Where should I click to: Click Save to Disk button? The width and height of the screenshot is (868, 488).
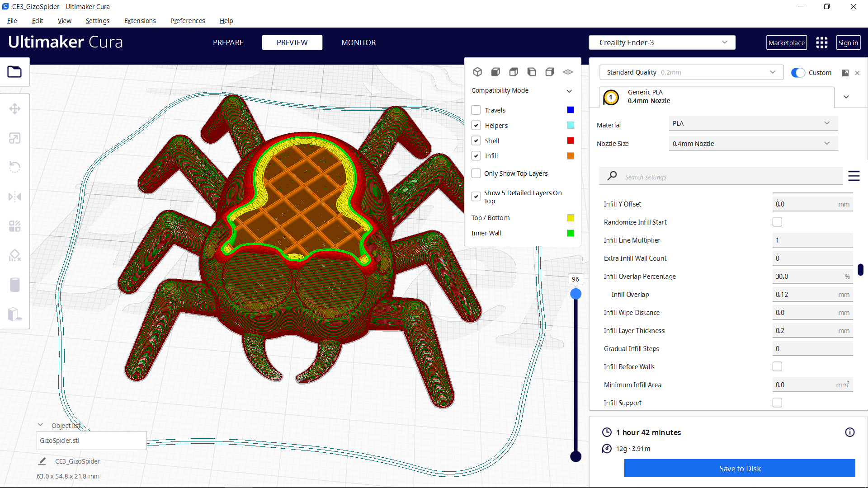pyautogui.click(x=740, y=469)
